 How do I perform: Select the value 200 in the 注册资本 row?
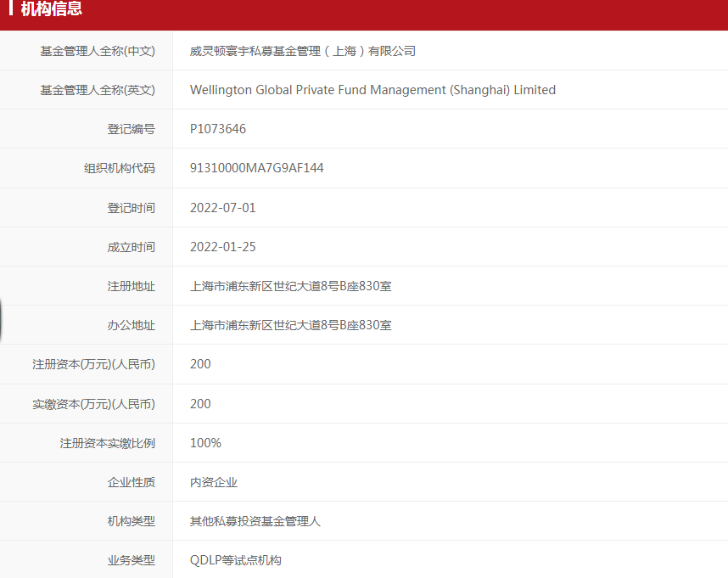[x=200, y=364]
